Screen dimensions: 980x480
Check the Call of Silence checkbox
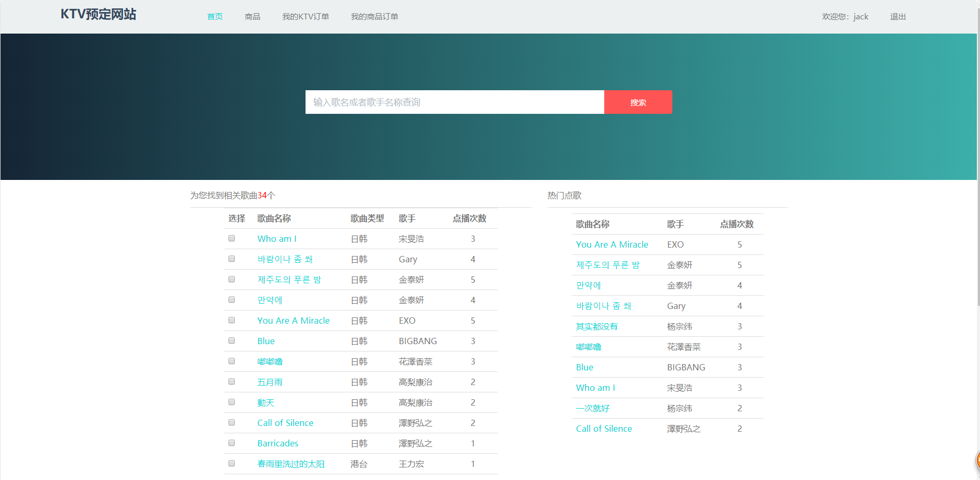click(231, 422)
